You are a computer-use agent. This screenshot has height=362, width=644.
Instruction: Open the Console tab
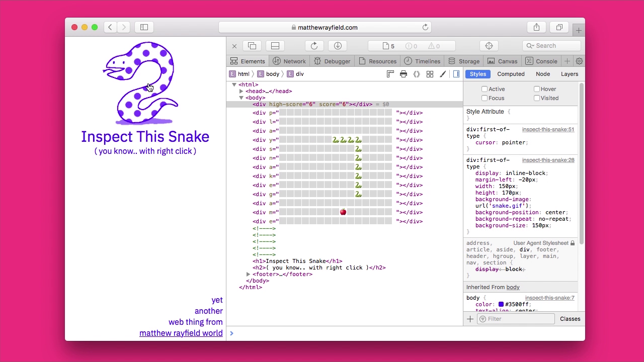tap(541, 61)
